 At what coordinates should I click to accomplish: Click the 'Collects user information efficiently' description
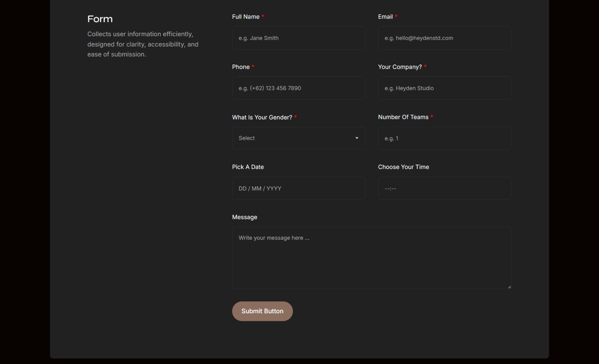click(143, 44)
